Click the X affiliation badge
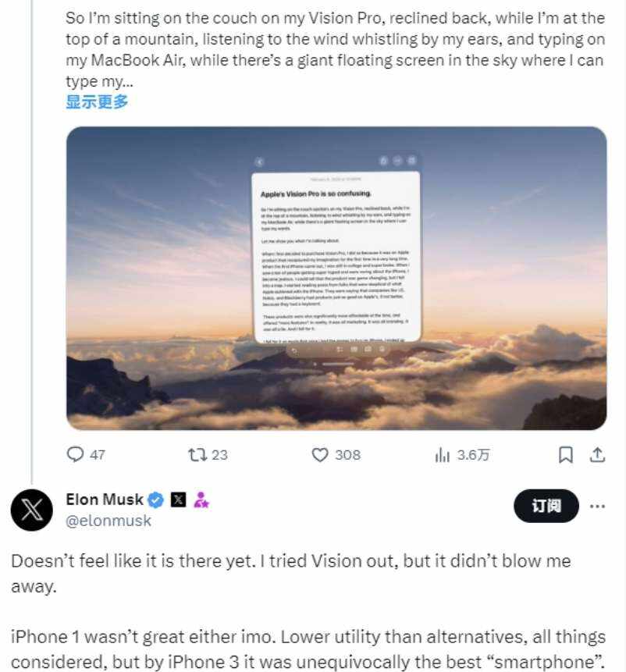This screenshot has height=672, width=626. [x=178, y=500]
